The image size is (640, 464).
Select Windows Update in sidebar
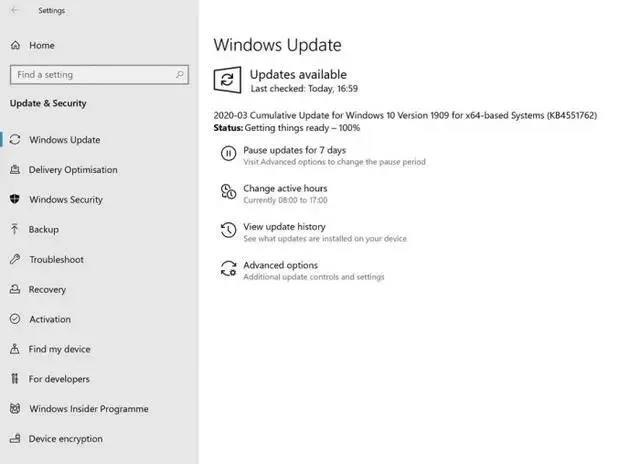tap(64, 140)
